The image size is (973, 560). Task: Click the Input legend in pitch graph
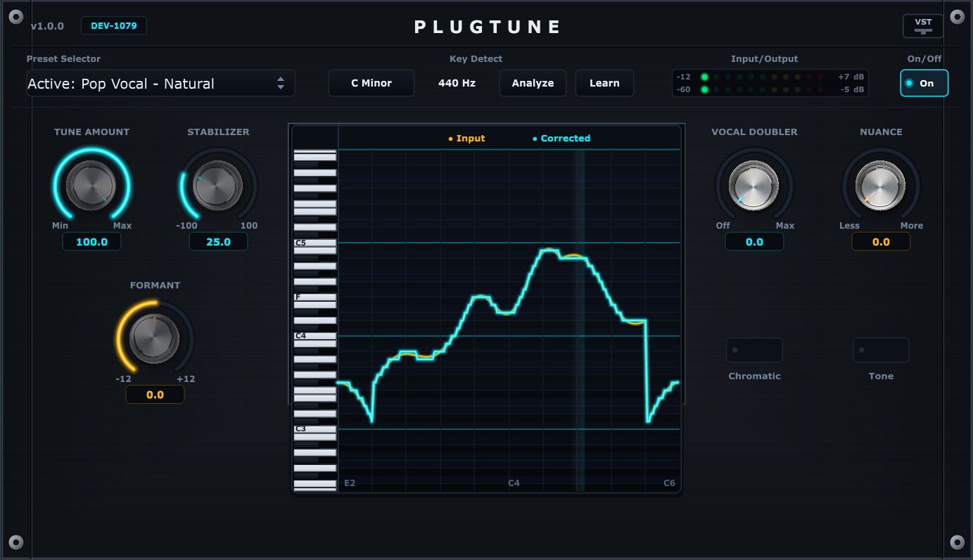[x=467, y=139]
